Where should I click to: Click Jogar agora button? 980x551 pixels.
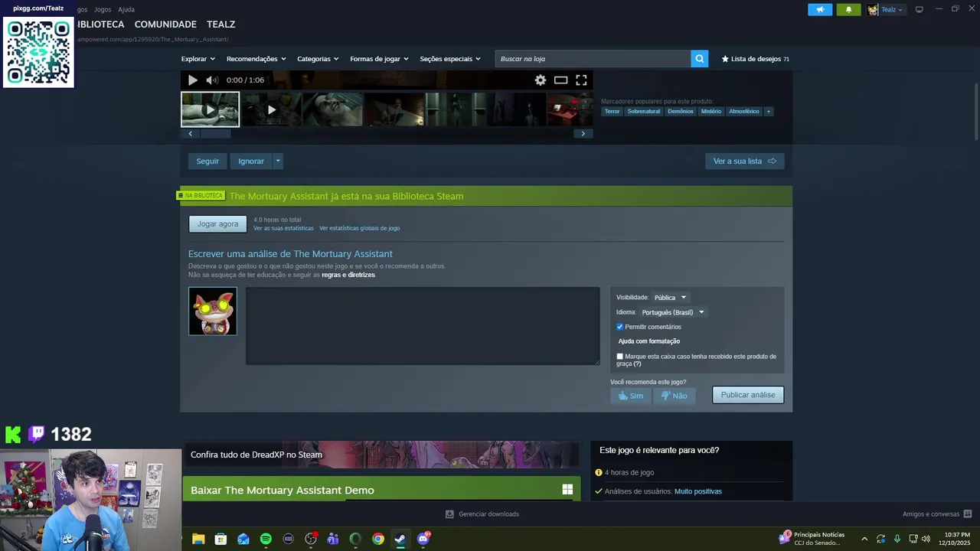coord(218,224)
